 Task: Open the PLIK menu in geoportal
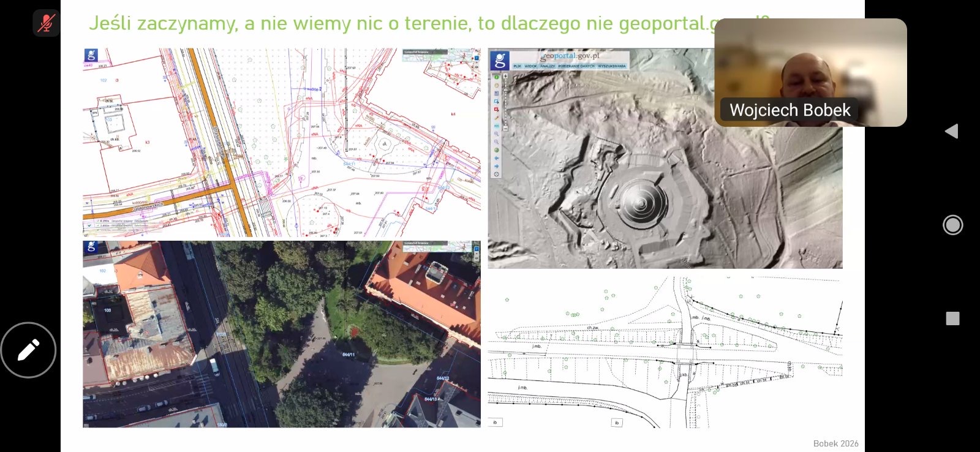(517, 66)
